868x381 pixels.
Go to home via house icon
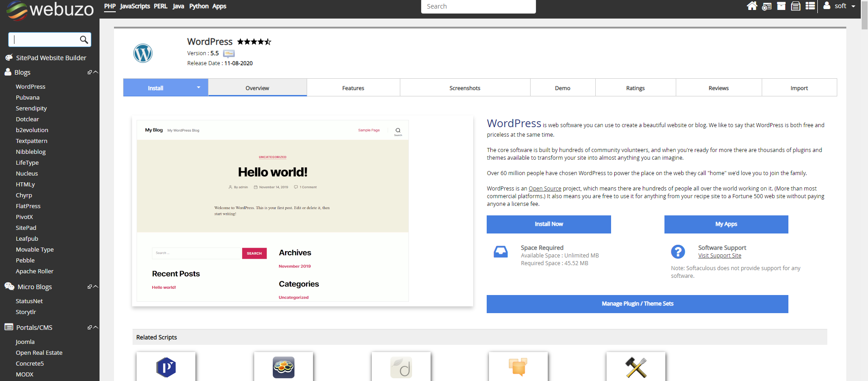tap(752, 6)
